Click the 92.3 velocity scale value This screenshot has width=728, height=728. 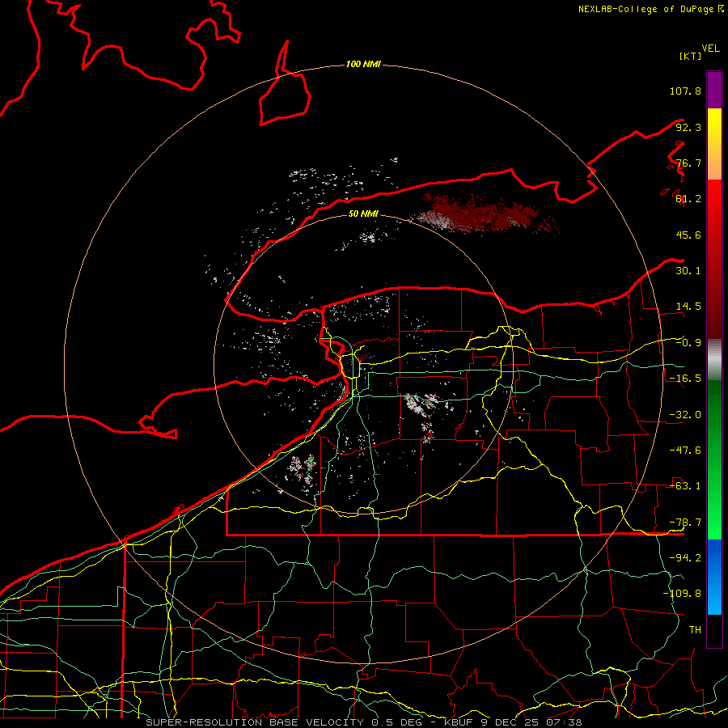[688, 127]
